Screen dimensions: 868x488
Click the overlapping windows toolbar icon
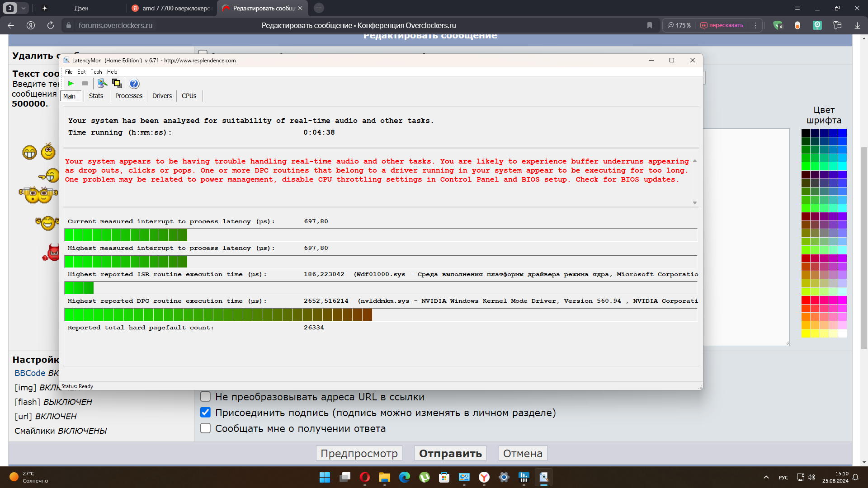[117, 84]
